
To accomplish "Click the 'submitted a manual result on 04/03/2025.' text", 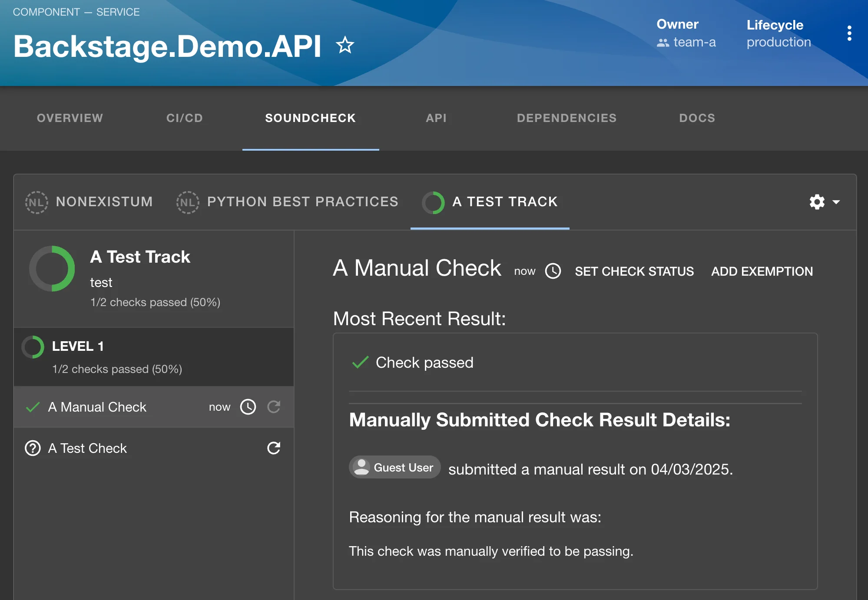I will tap(590, 469).
